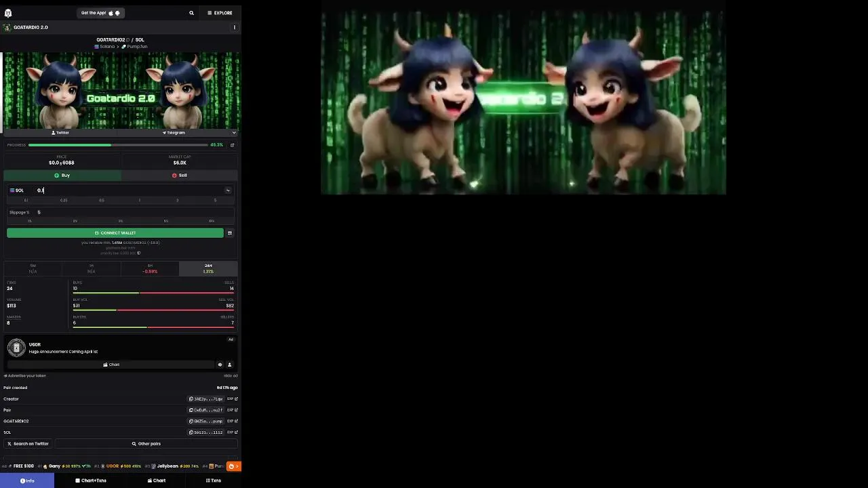
Task: Select the 5M timeframe tab
Action: tap(33, 268)
